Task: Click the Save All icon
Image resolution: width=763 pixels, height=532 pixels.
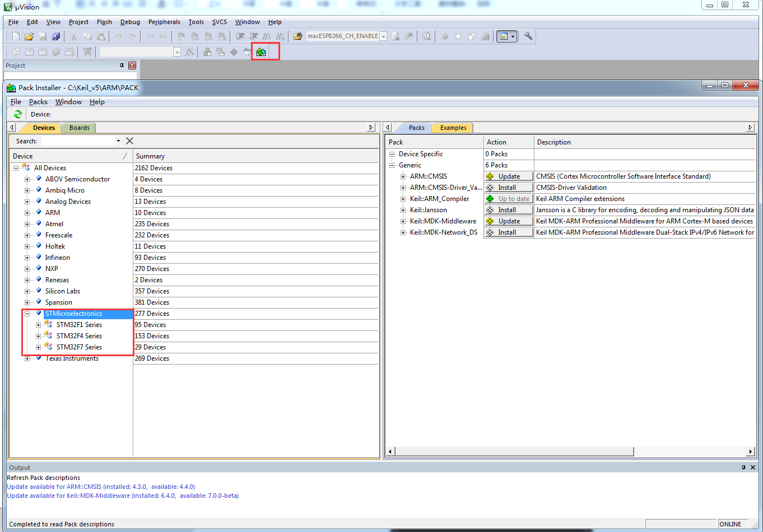Action: [x=55, y=36]
